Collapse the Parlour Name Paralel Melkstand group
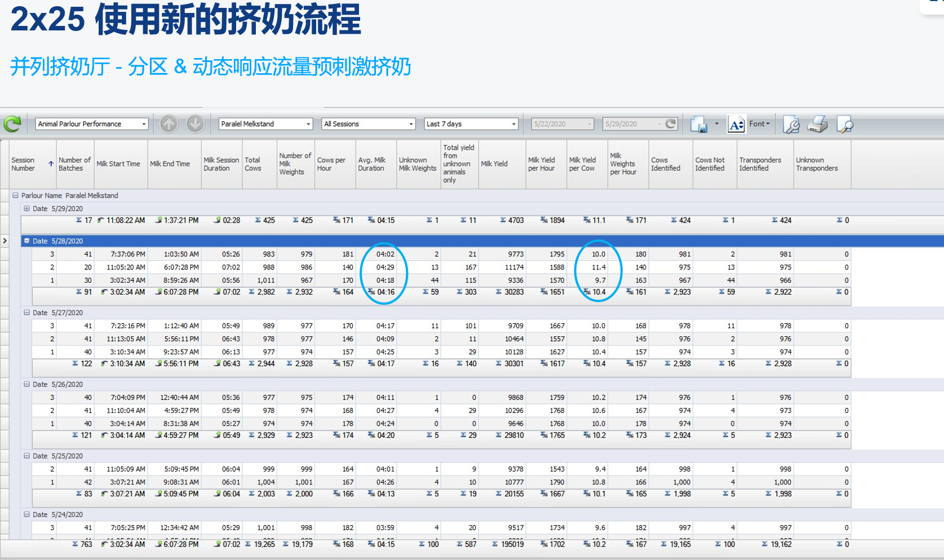Screen dimensions: 944x560 click(x=16, y=195)
